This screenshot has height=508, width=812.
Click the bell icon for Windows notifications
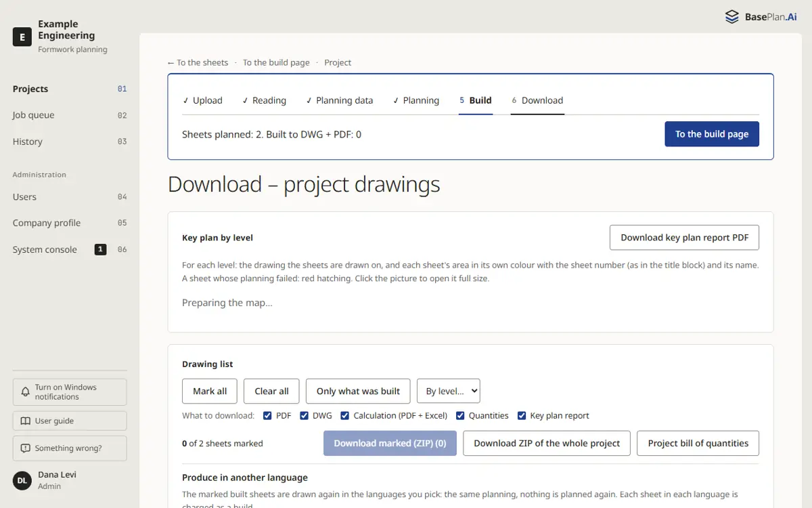point(26,392)
